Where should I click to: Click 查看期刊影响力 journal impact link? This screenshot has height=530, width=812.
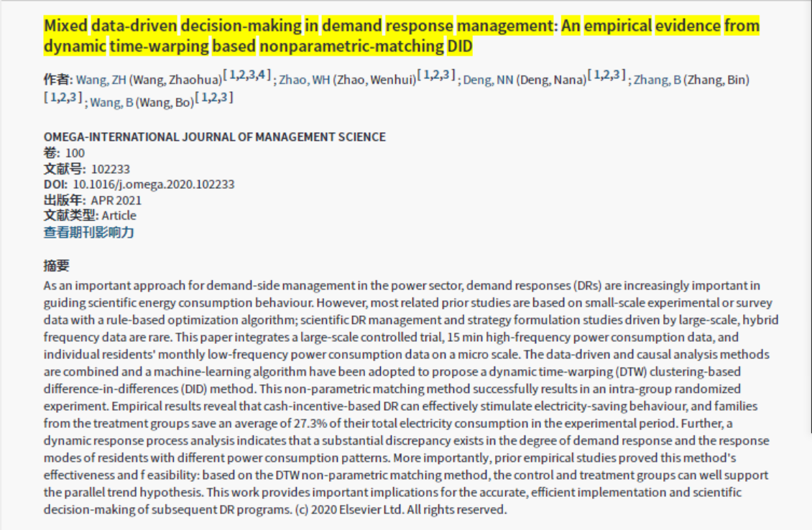point(88,232)
